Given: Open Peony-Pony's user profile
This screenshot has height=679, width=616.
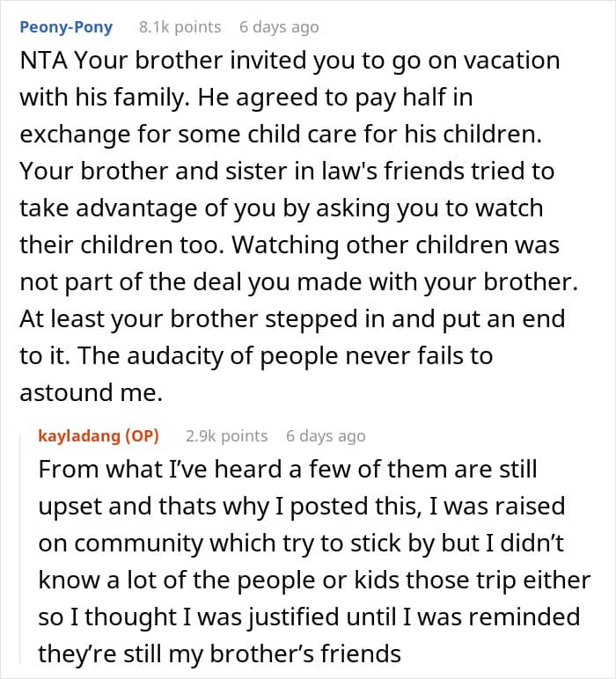Looking at the screenshot, I should click(65, 27).
